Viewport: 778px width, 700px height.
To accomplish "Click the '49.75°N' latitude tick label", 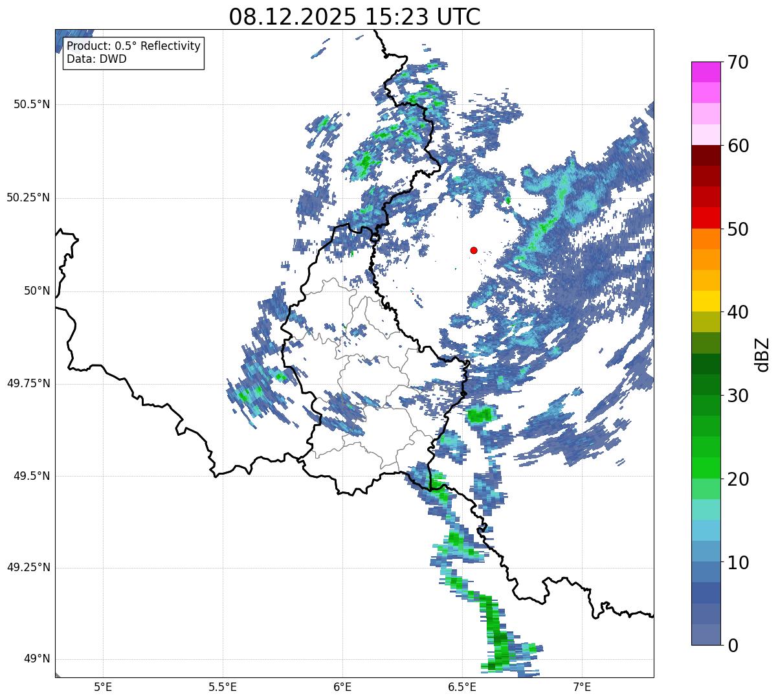I will pyautogui.click(x=28, y=383).
